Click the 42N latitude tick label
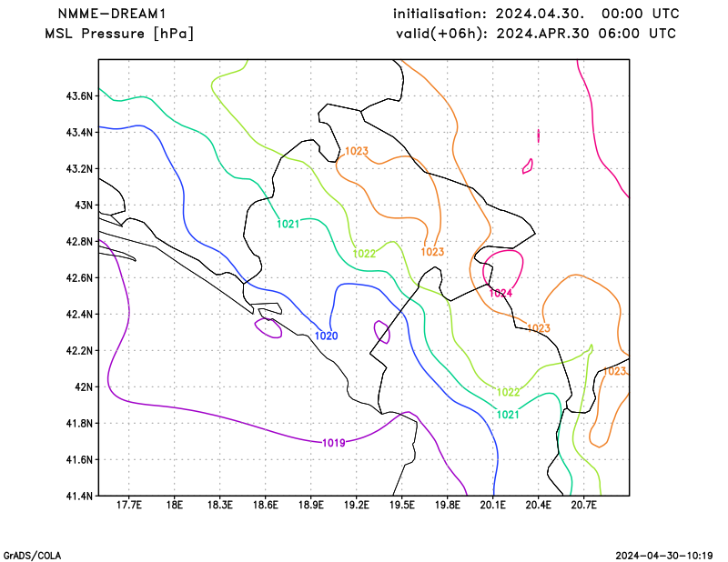 (84, 386)
